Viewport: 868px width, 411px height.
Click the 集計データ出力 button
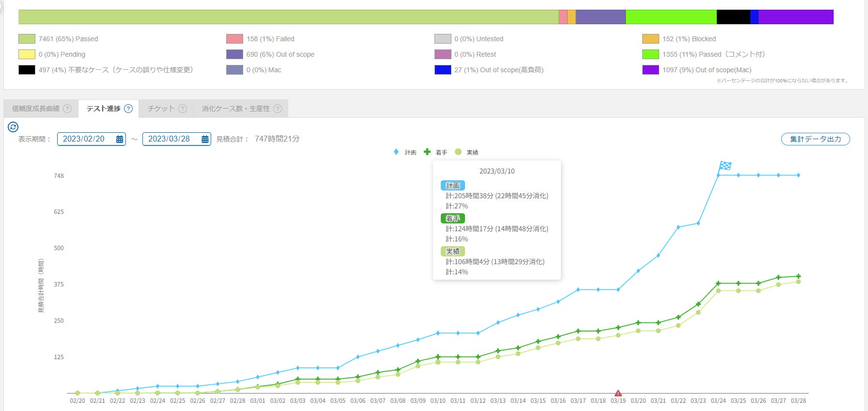tap(815, 139)
